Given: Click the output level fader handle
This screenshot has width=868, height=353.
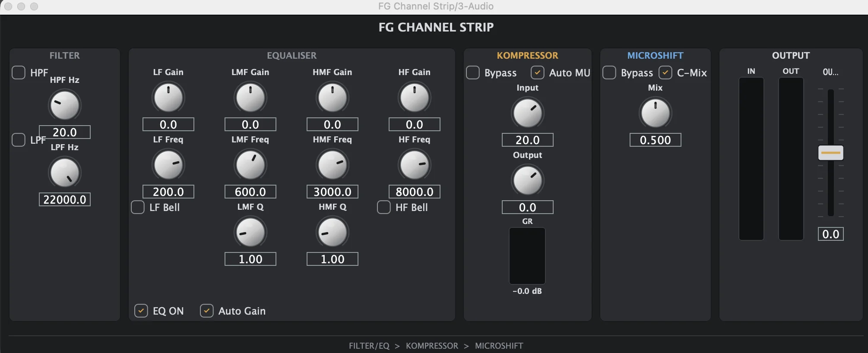Looking at the screenshot, I should point(831,153).
